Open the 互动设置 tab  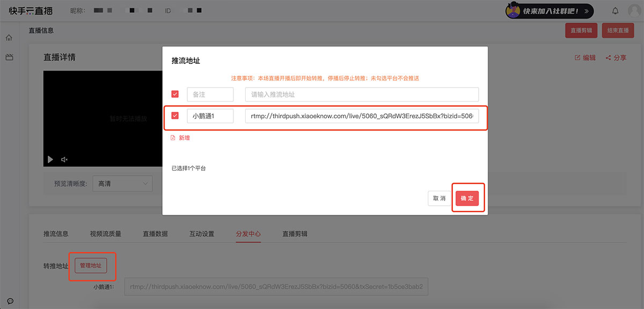point(202,234)
